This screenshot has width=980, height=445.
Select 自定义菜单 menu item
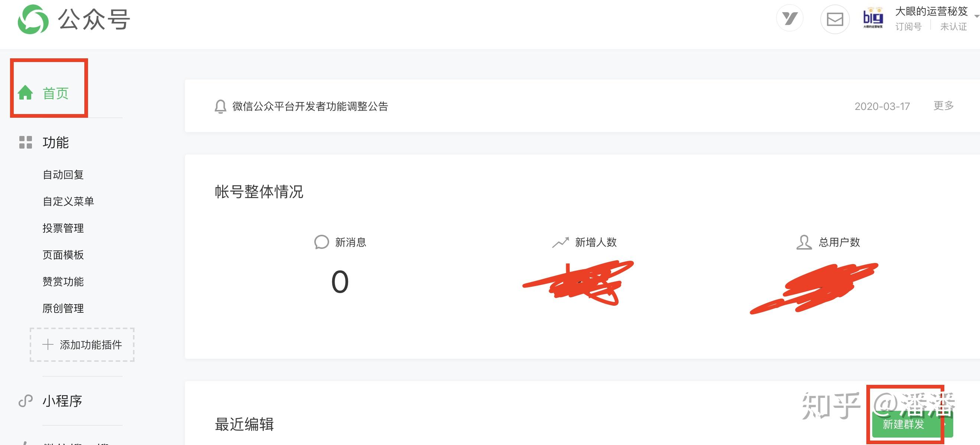[68, 201]
